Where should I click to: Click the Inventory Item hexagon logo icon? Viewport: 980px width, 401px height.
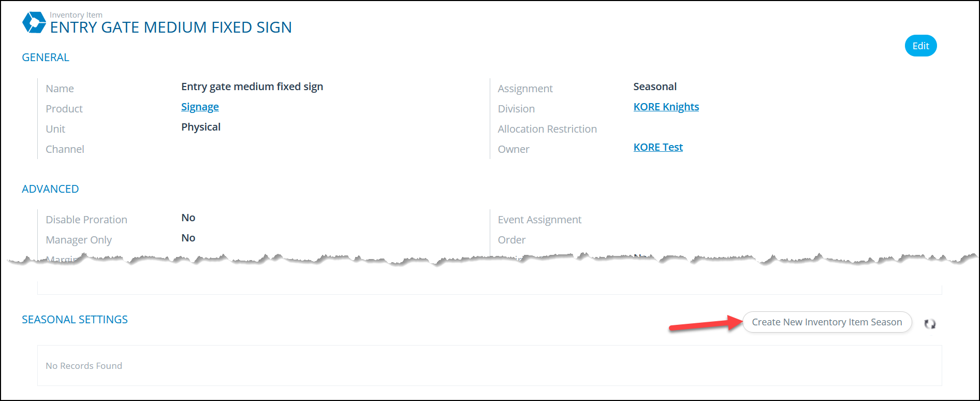(34, 22)
